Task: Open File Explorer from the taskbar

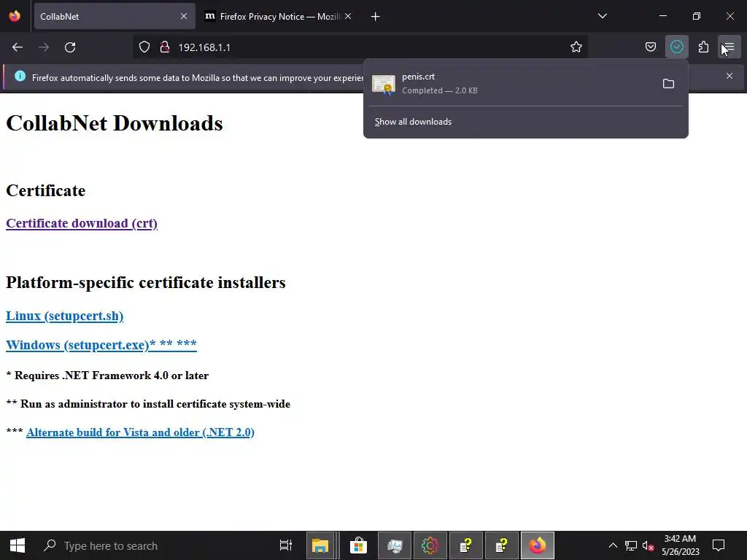Action: [320, 545]
